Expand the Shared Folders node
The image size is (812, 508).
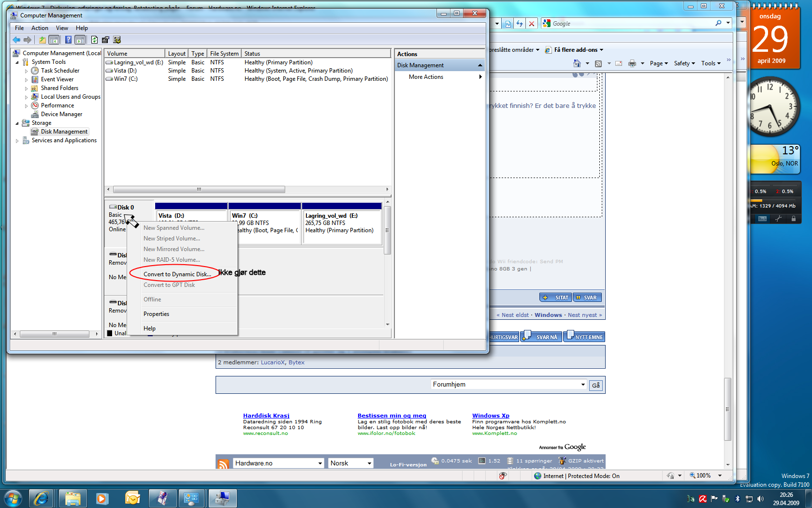click(26, 89)
